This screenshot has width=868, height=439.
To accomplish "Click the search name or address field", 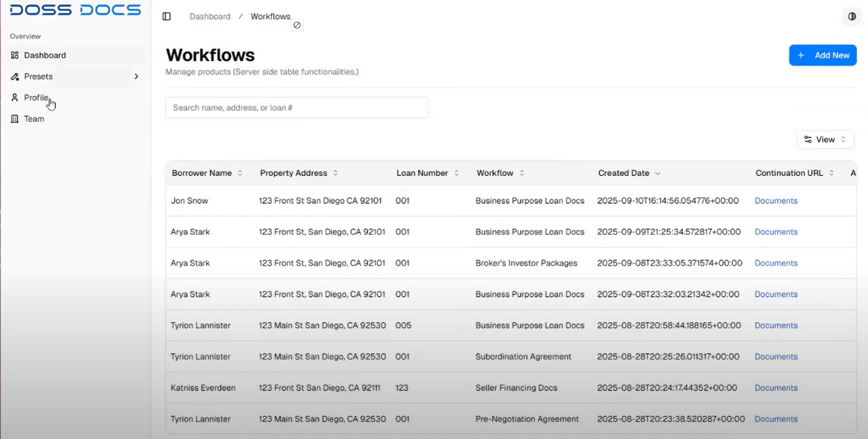I will pos(297,108).
